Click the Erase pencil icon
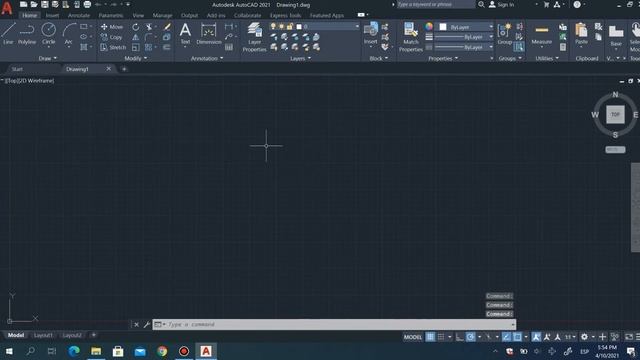 (x=167, y=27)
